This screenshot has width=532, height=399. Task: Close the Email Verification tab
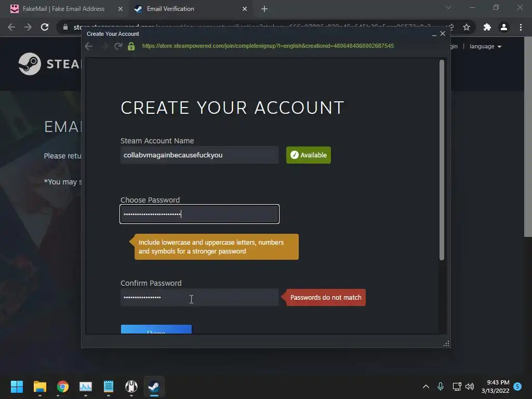[x=245, y=9]
